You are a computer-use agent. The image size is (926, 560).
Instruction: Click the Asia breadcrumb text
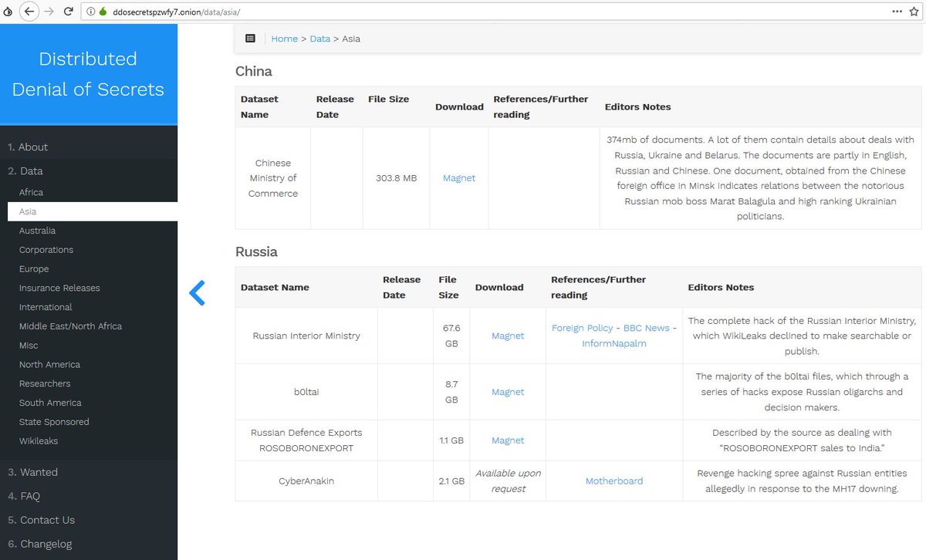click(351, 39)
